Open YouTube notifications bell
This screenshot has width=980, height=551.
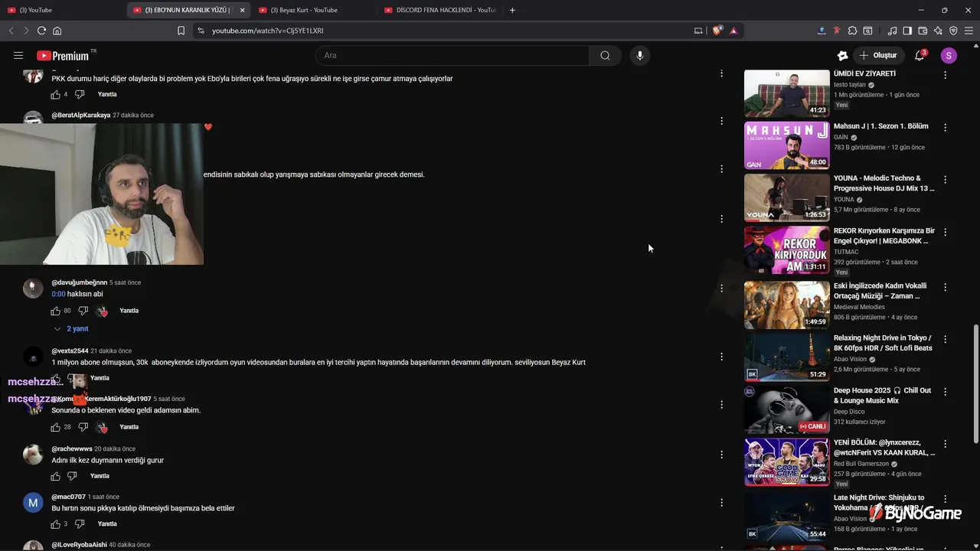point(920,55)
